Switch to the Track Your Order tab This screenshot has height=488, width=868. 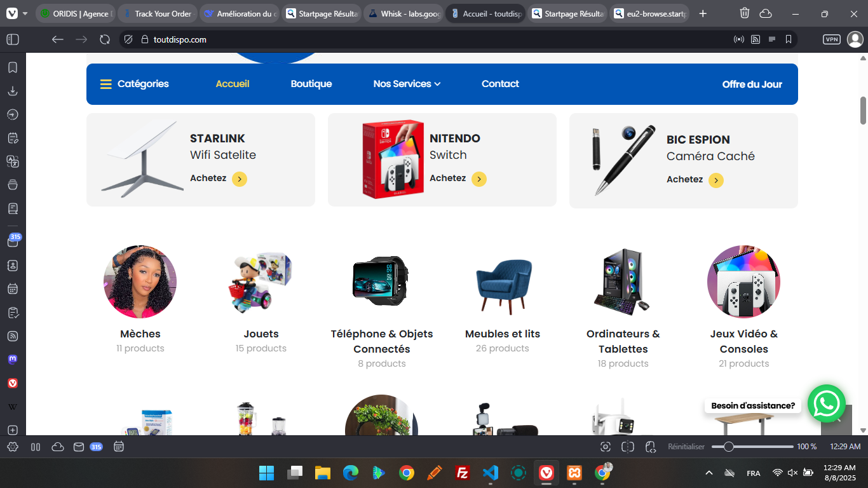click(158, 13)
